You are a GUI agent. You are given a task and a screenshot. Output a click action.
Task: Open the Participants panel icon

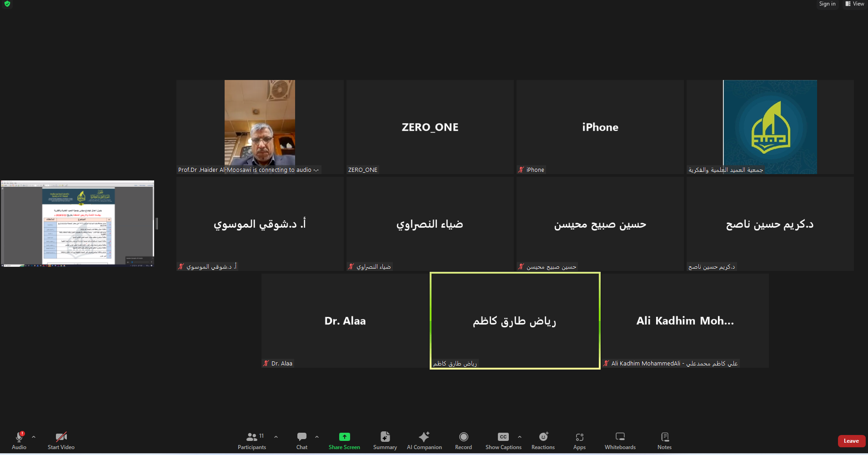[x=251, y=437]
